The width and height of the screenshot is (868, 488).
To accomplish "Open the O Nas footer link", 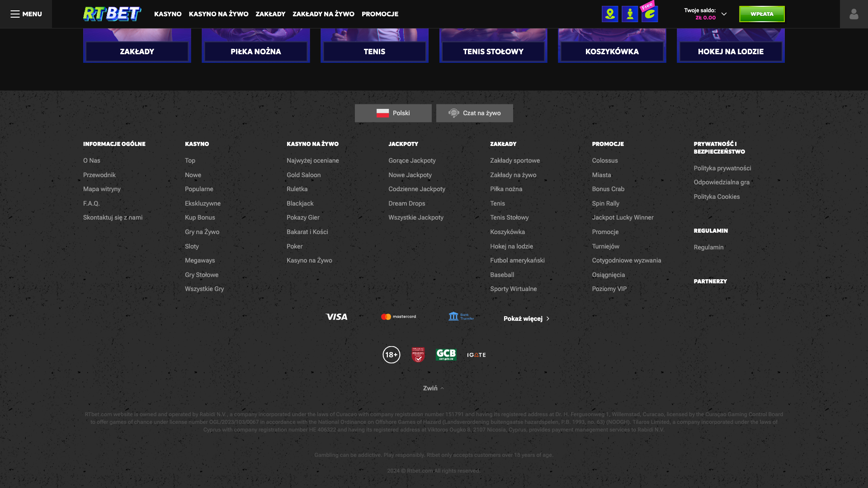I will coord(92,160).
